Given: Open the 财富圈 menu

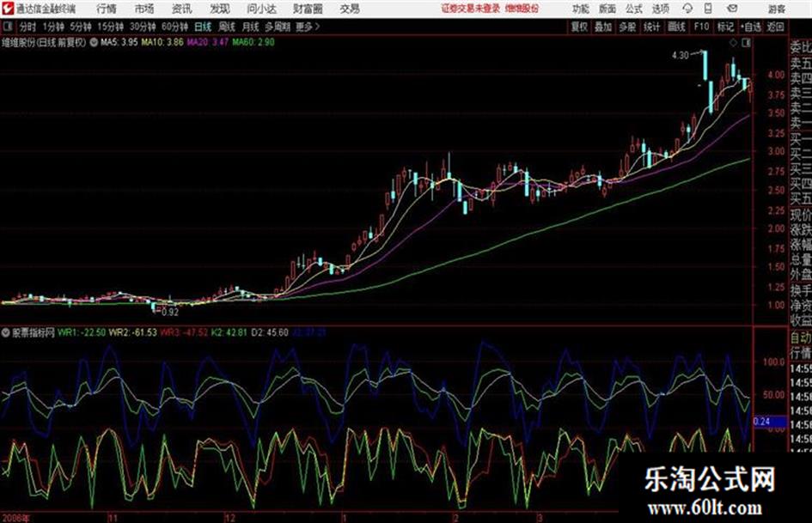Looking at the screenshot, I should (x=308, y=9).
